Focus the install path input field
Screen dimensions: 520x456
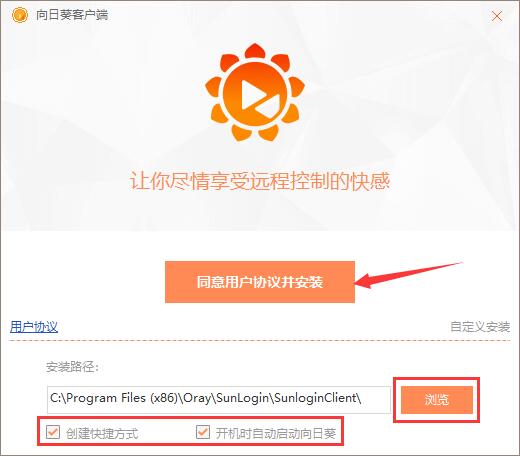coord(219,400)
